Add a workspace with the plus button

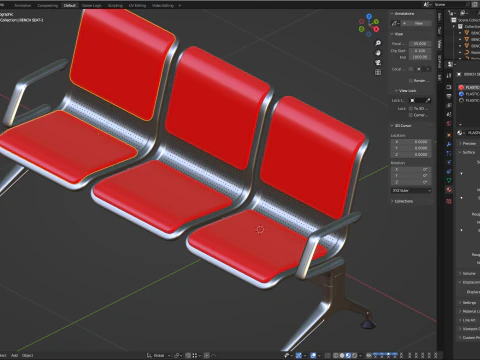[180, 5]
